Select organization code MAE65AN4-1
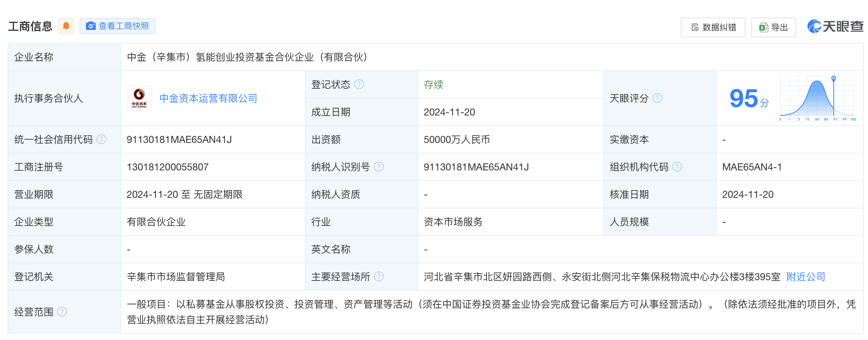This screenshot has width=868, height=340. click(752, 167)
